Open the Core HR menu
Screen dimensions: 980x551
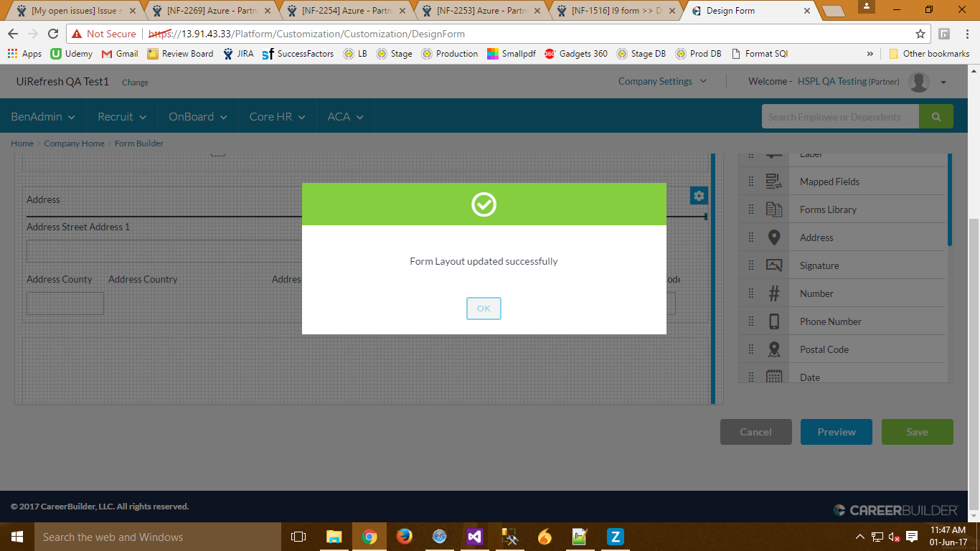(277, 116)
